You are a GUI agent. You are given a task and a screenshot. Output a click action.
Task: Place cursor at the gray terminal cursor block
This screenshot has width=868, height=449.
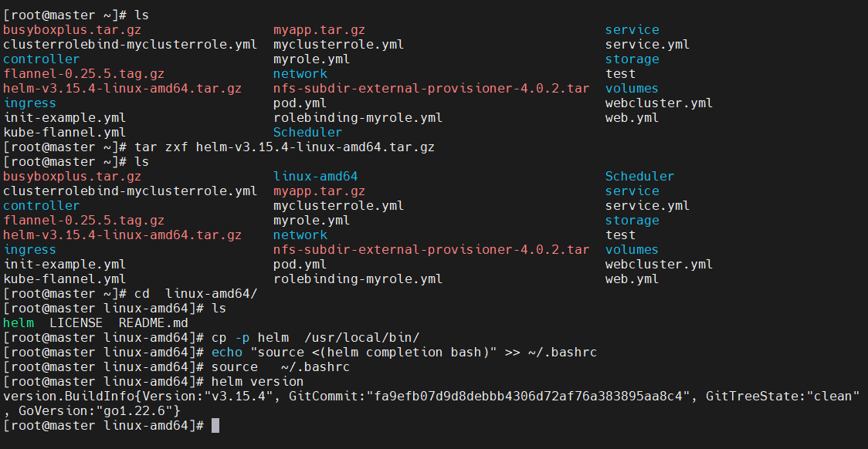pyautogui.click(x=215, y=426)
